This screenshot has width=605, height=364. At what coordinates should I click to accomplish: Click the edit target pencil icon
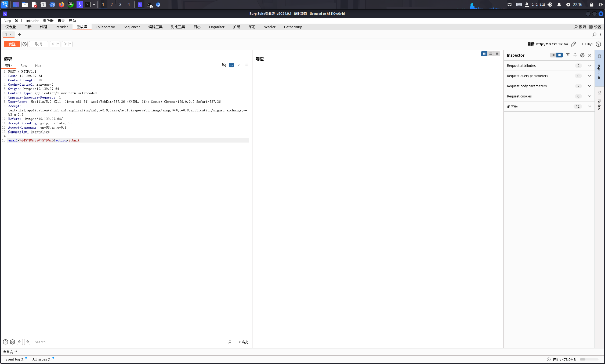[x=573, y=44]
